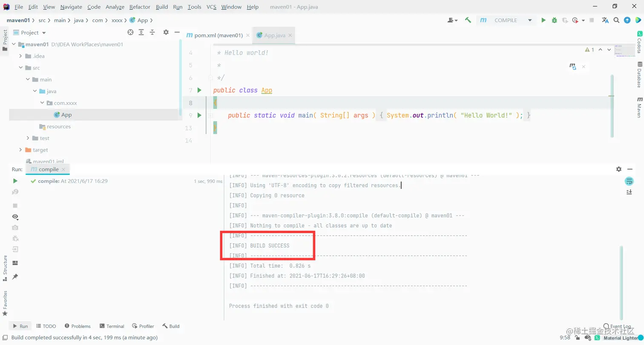This screenshot has width=644, height=345.
Task: Toggle the eye view options in Run panel
Action: [15, 217]
